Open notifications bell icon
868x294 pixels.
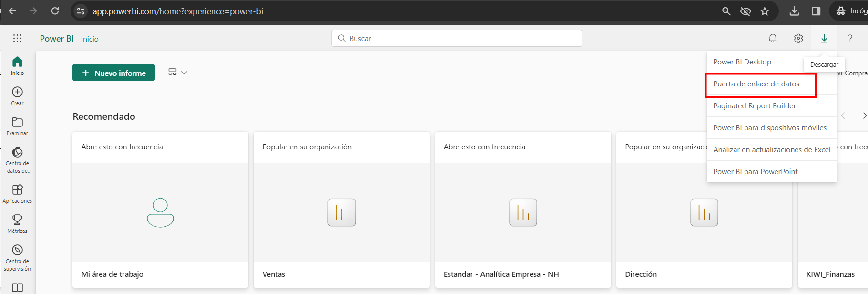pos(773,38)
